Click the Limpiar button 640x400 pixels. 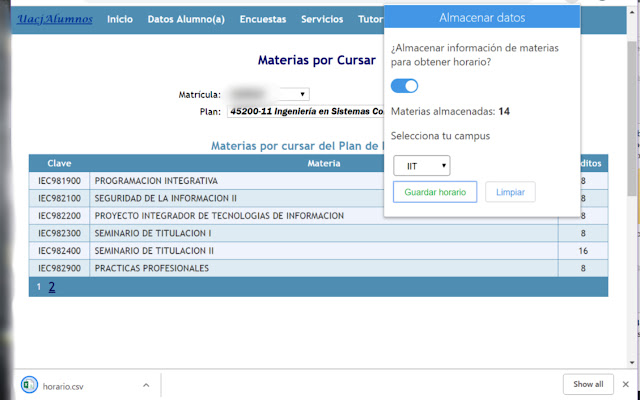pos(510,192)
